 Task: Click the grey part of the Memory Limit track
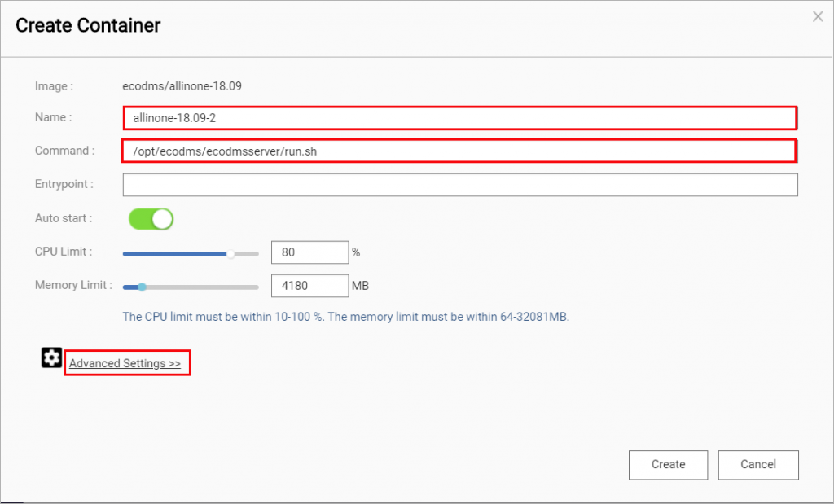pos(203,287)
